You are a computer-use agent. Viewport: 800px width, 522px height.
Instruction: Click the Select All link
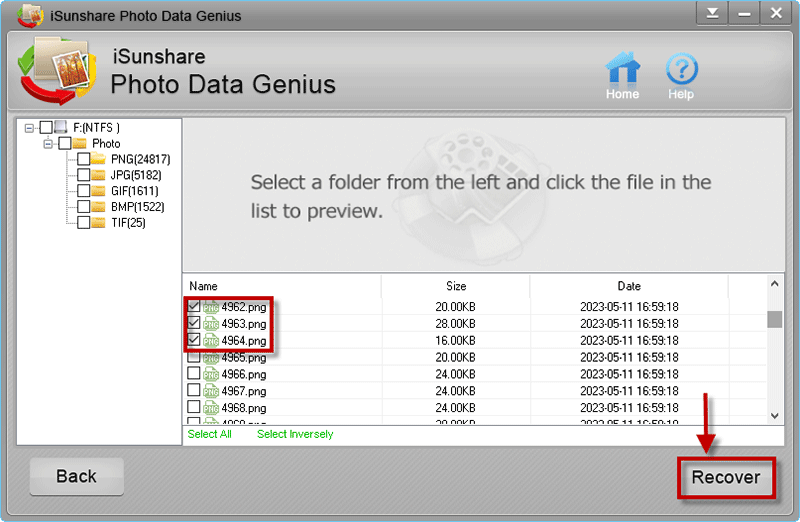[x=210, y=434]
